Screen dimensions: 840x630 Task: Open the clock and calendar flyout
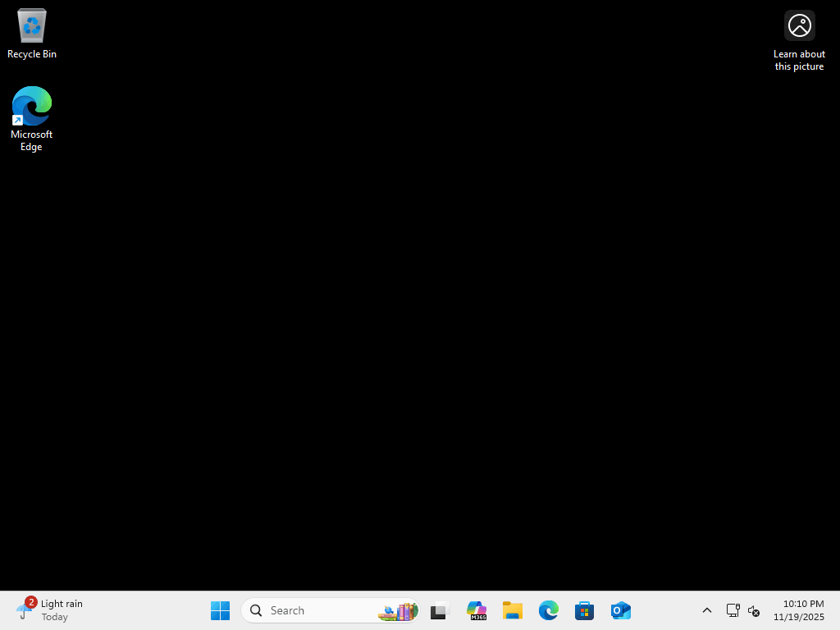(x=800, y=610)
